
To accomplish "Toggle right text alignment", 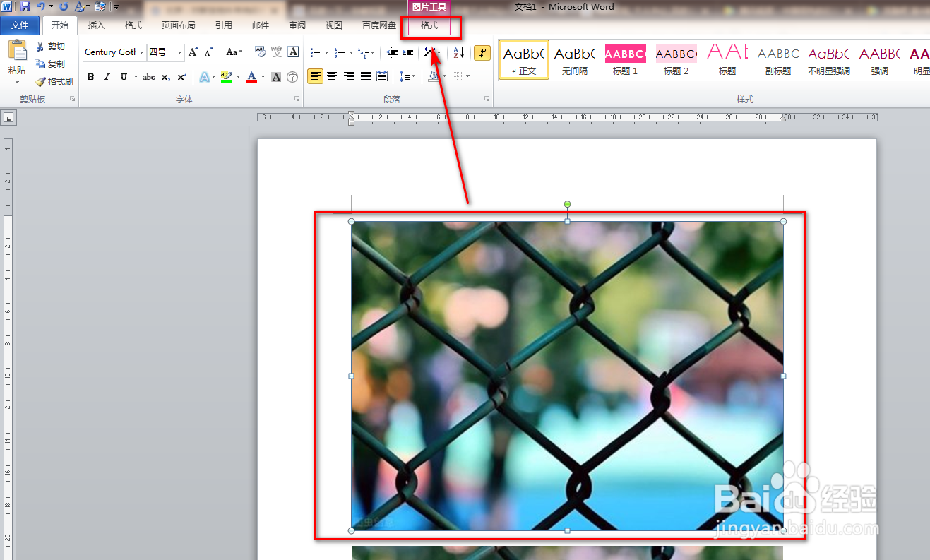I will (348, 76).
